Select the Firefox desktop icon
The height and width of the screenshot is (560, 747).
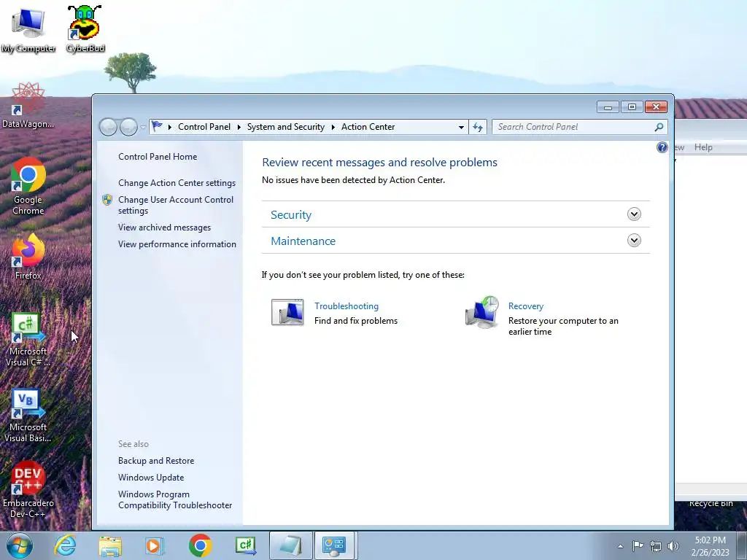[x=28, y=257]
